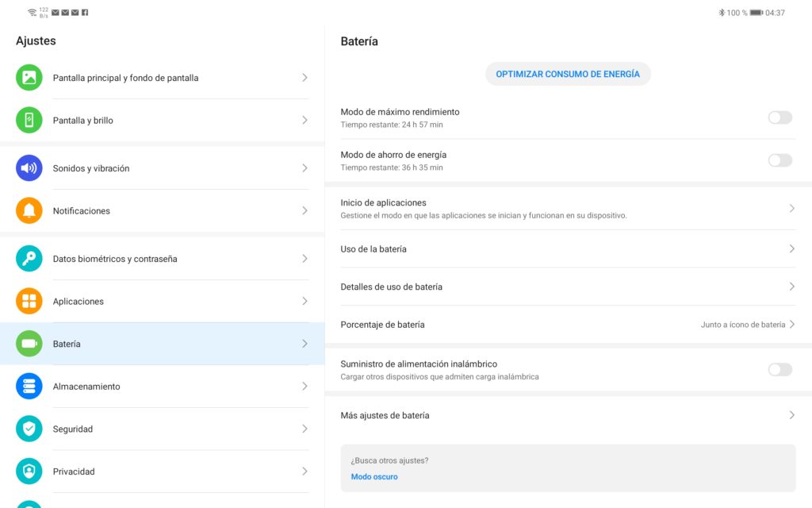Tap the orange bell Notificaciones icon
Image resolution: width=812 pixels, height=508 pixels.
(29, 211)
